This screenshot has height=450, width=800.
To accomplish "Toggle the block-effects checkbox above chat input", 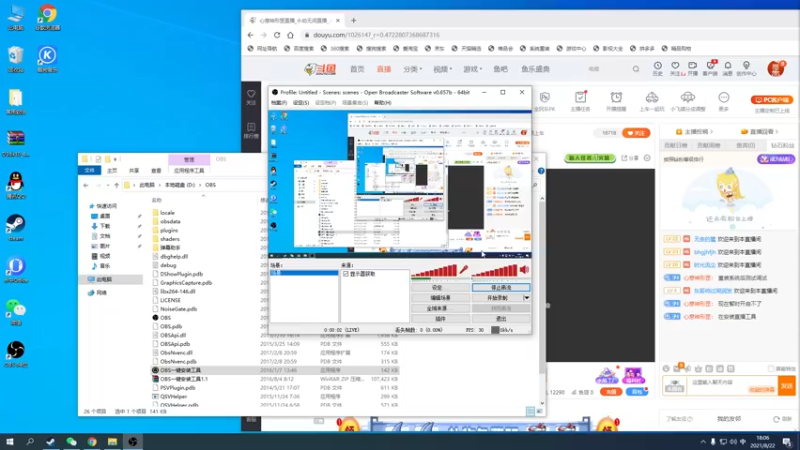I will (771, 368).
